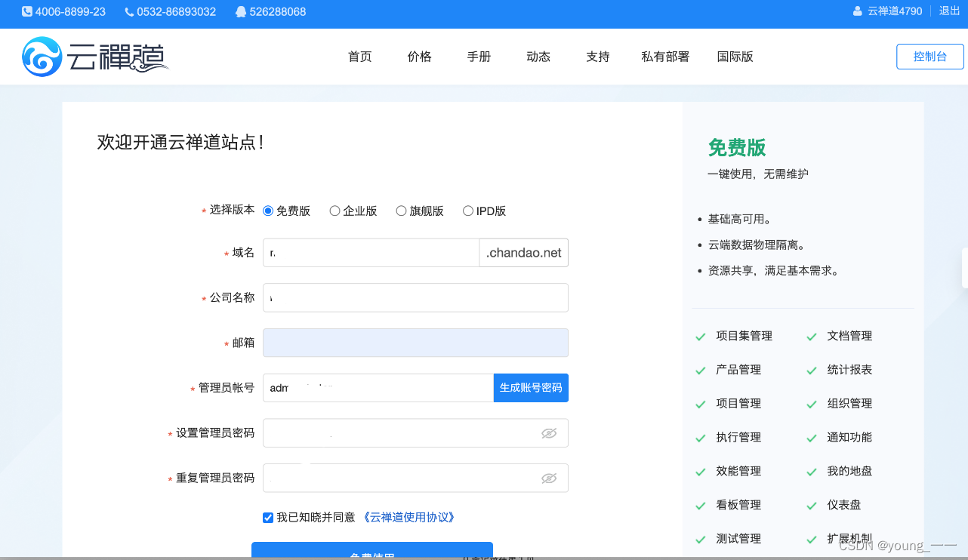Click the 产品管理 feature text
The image size is (968, 560).
tap(738, 370)
